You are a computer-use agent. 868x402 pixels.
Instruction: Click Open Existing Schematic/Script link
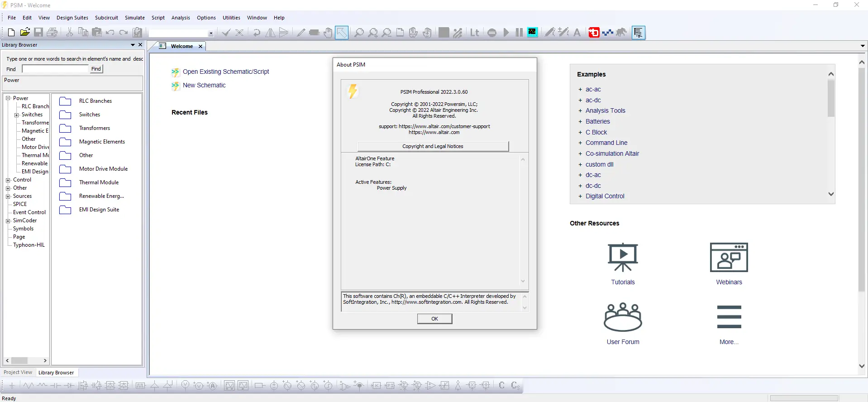coord(226,72)
